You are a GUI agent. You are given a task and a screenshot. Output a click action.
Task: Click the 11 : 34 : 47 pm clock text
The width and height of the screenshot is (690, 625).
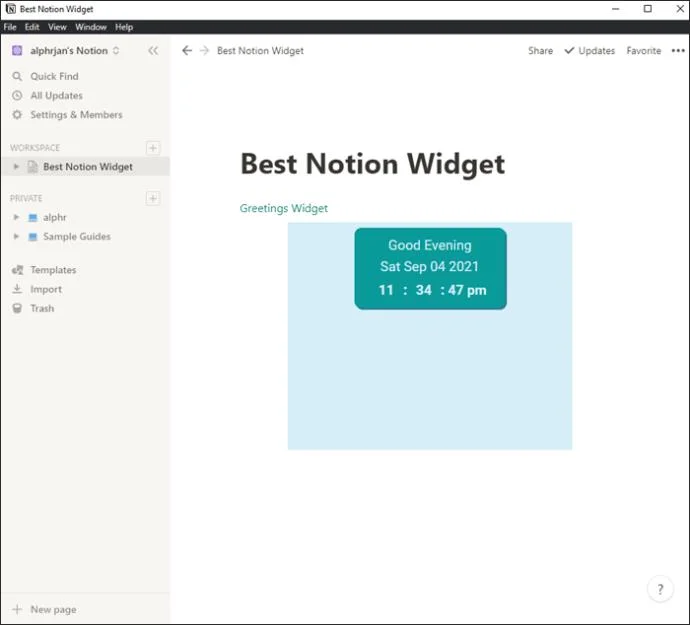tap(433, 290)
